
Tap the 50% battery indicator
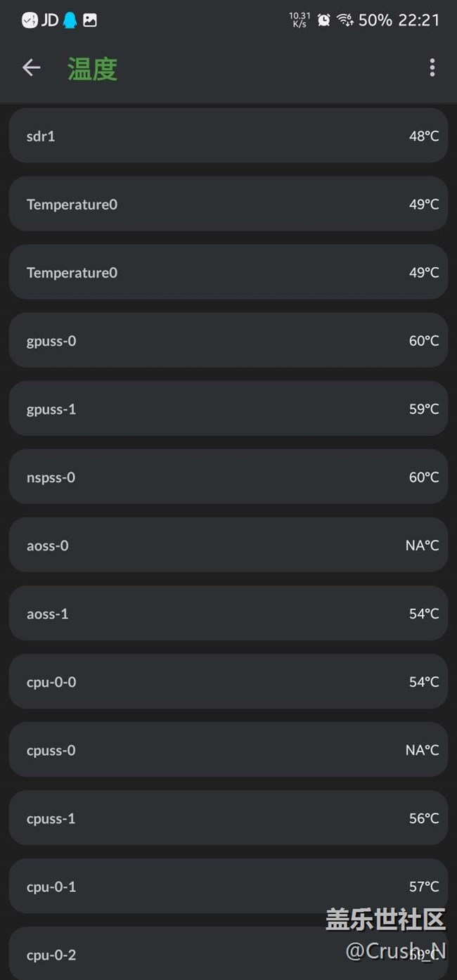375,20
